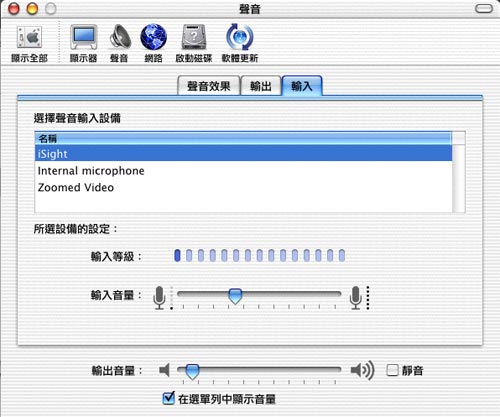The width and height of the screenshot is (500, 417).
Task: Select Internal microphone in device list
Action: pyautogui.click(x=243, y=171)
